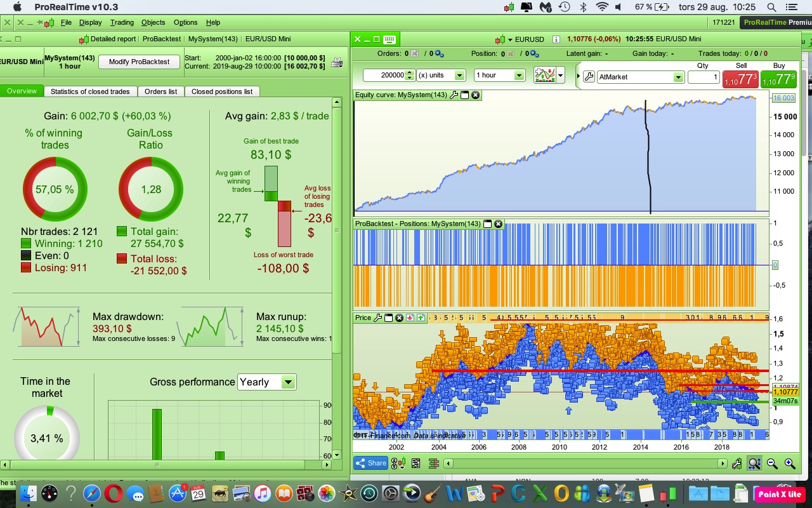Switch to the Overview tab

tap(22, 91)
